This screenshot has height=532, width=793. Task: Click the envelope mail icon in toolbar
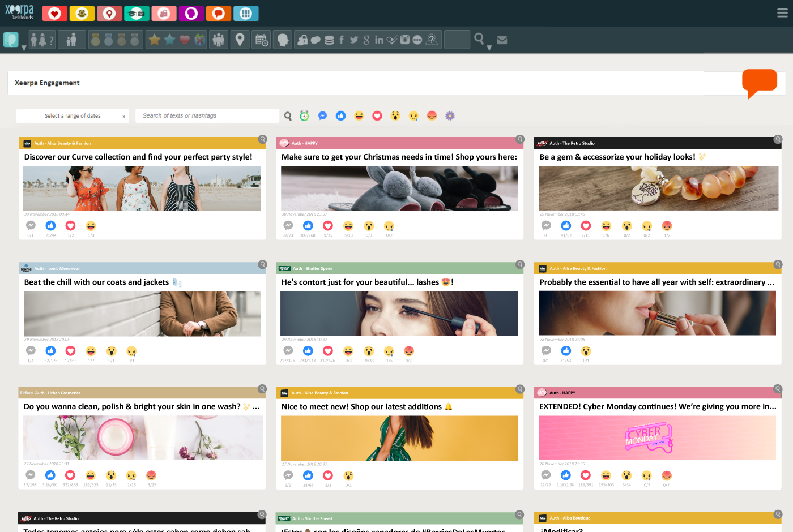coord(502,40)
